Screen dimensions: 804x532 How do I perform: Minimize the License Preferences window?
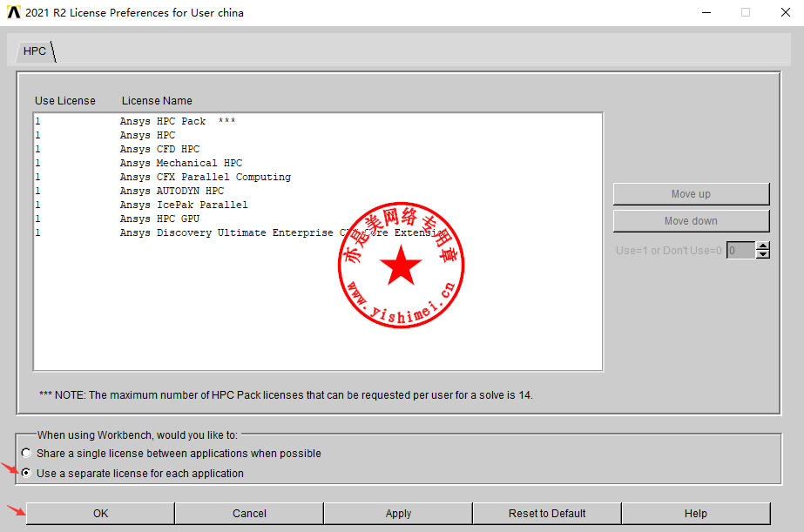(x=706, y=12)
